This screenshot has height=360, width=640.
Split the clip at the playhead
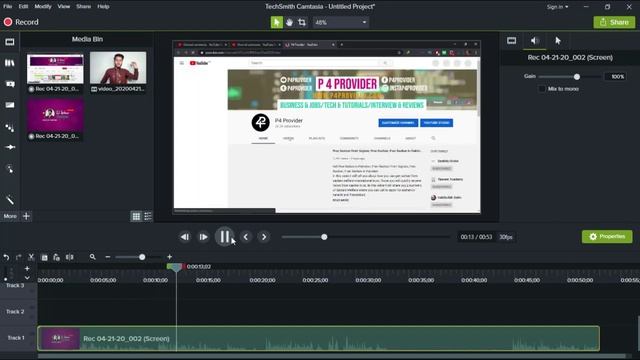tap(70, 257)
